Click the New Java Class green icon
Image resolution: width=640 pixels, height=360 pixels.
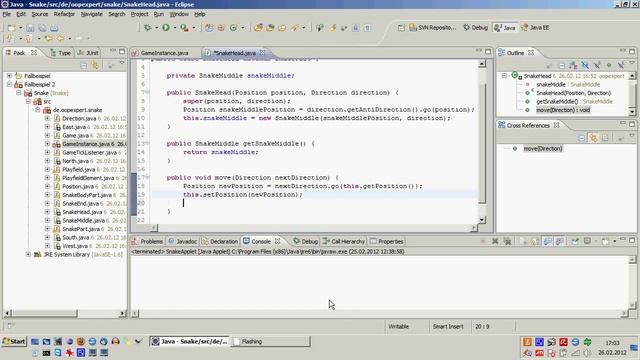click(x=233, y=28)
